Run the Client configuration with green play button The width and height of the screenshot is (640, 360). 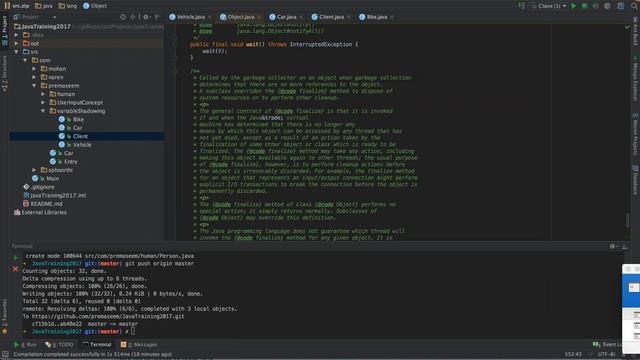[573, 6]
